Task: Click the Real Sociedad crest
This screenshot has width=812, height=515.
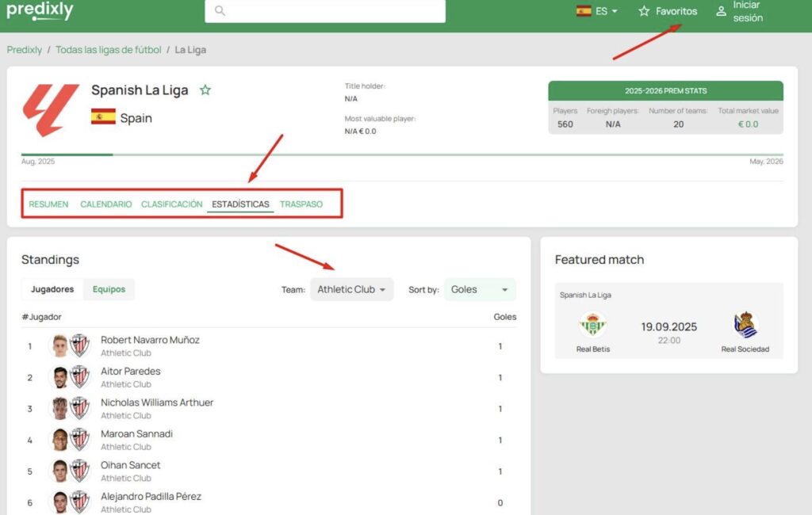Action: point(745,323)
